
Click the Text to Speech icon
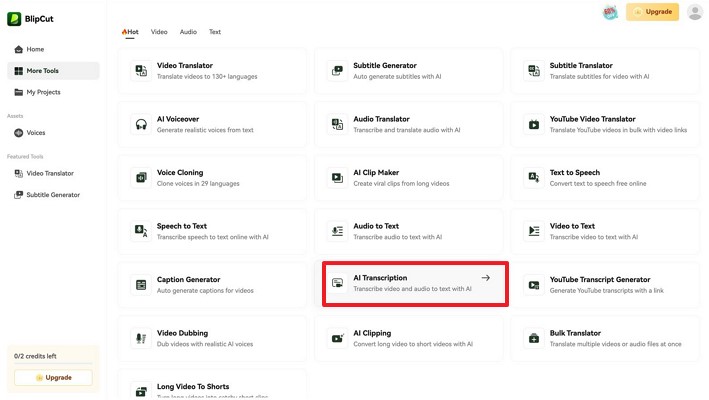pos(534,178)
